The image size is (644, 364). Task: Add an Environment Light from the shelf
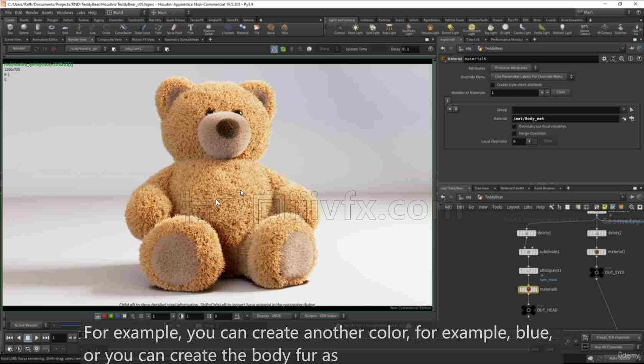point(472,29)
